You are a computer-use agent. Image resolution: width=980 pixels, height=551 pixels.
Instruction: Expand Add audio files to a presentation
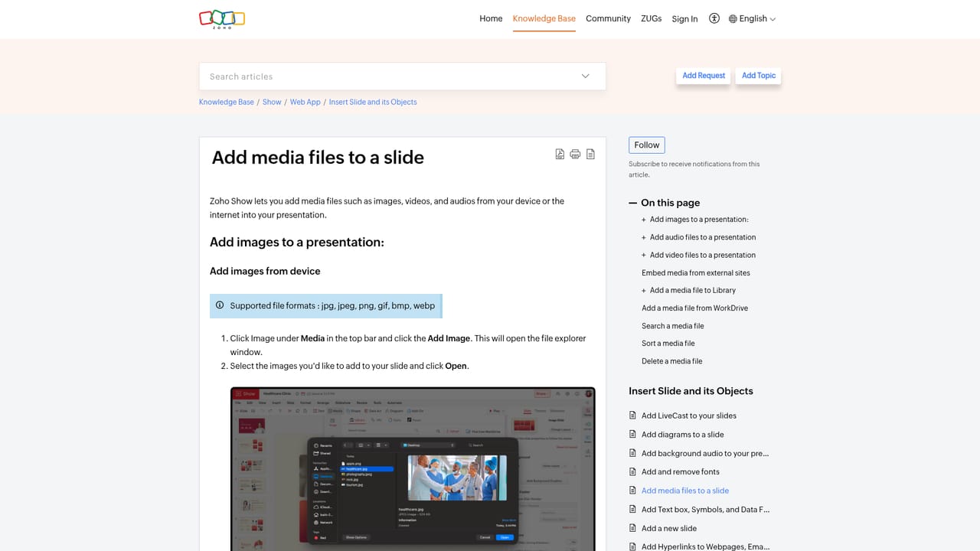[644, 237]
